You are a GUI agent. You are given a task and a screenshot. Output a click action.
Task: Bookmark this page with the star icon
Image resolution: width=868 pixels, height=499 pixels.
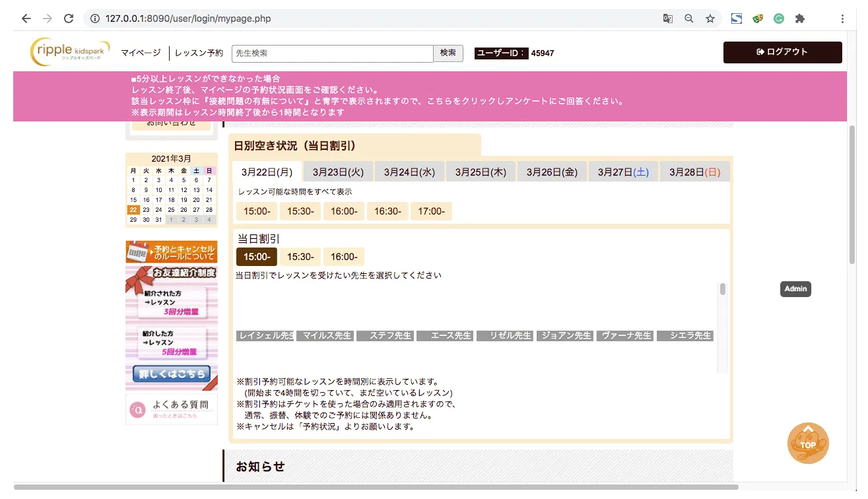click(710, 18)
